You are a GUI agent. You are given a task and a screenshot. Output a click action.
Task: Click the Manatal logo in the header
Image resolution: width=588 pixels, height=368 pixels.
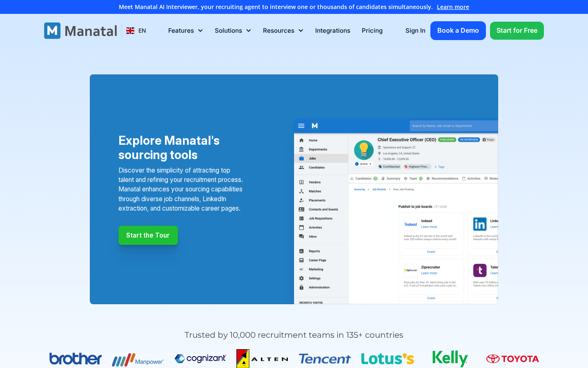point(81,31)
